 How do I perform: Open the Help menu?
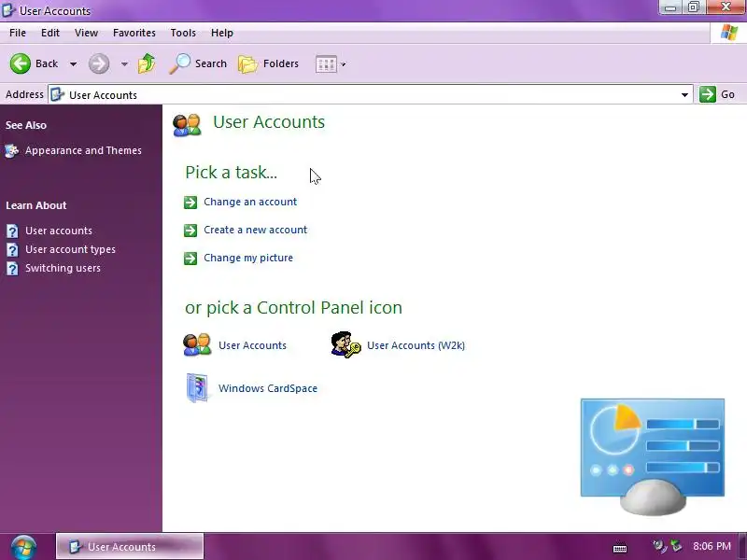click(x=222, y=33)
